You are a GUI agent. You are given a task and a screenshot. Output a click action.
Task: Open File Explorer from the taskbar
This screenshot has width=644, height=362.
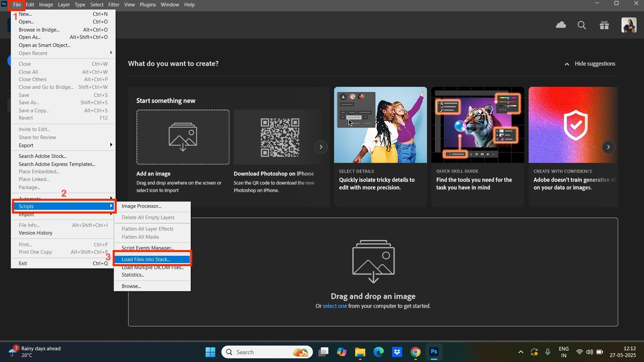360,352
